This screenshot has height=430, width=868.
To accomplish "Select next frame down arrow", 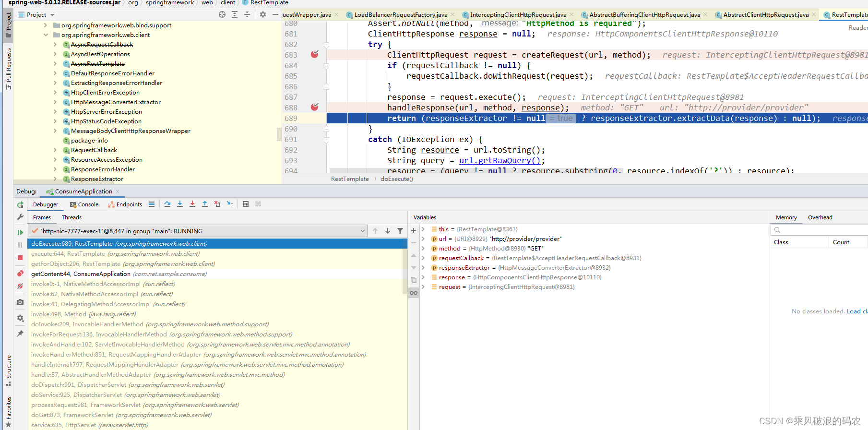I will (388, 231).
